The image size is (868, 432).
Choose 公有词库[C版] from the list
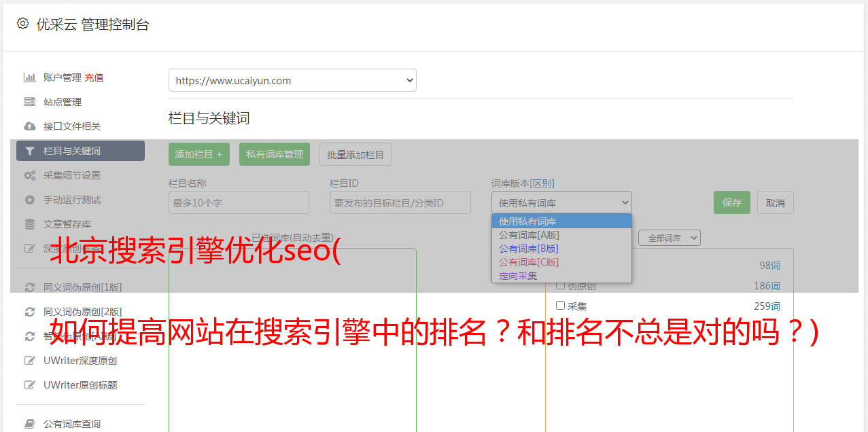click(x=561, y=262)
